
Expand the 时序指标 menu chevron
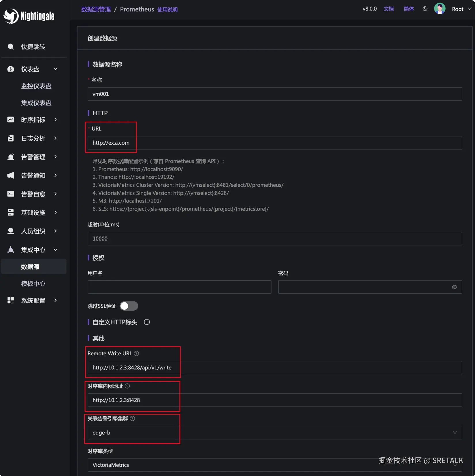[56, 120]
